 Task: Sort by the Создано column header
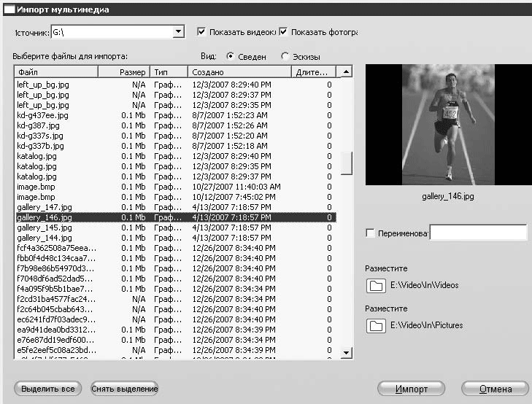[x=239, y=72]
